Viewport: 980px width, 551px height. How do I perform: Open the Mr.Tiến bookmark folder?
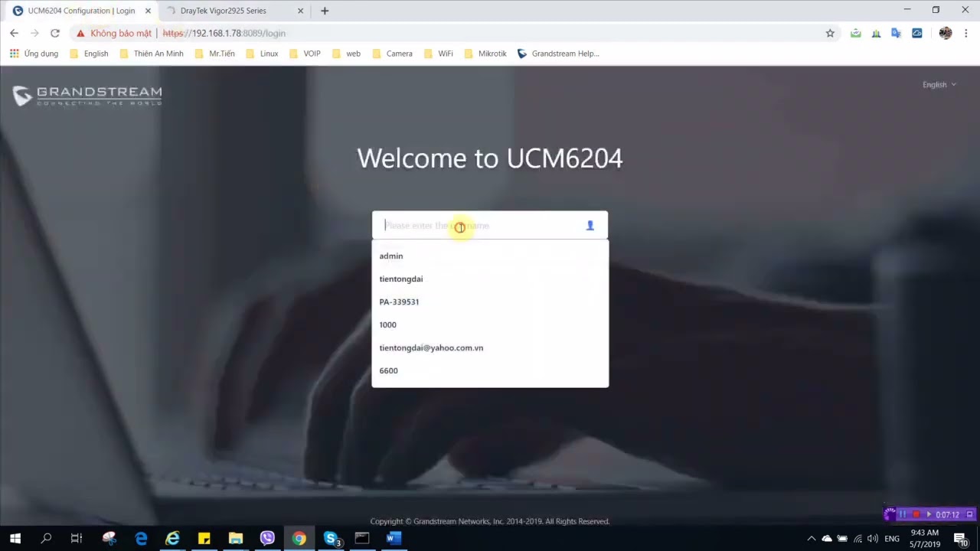point(214,54)
